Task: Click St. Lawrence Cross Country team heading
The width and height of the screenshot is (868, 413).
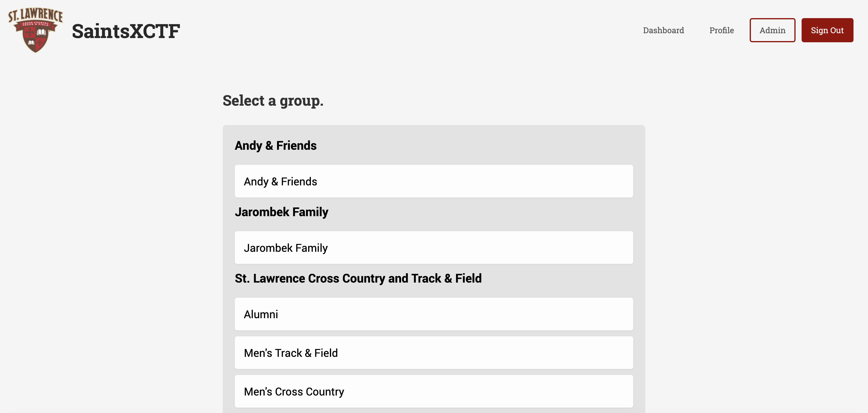Action: click(358, 278)
